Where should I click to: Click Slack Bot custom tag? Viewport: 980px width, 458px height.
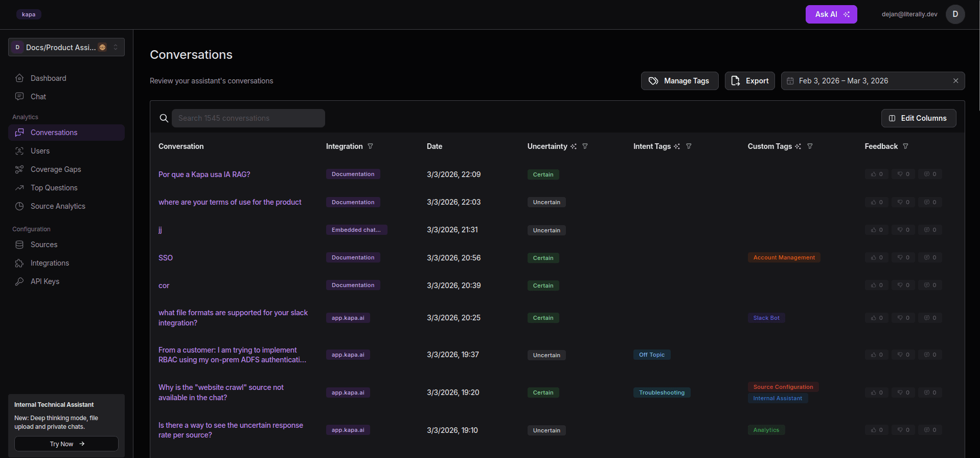coord(766,318)
